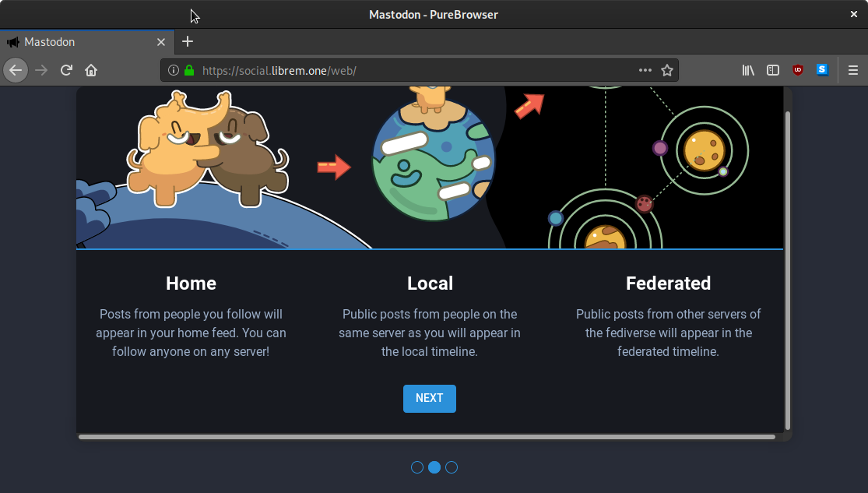This screenshot has height=493, width=868.
Task: Click the Federated heading
Action: tap(668, 283)
